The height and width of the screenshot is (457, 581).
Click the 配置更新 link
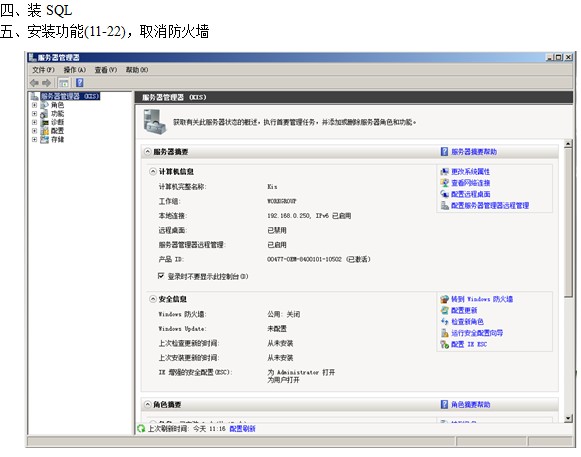pyautogui.click(x=464, y=310)
